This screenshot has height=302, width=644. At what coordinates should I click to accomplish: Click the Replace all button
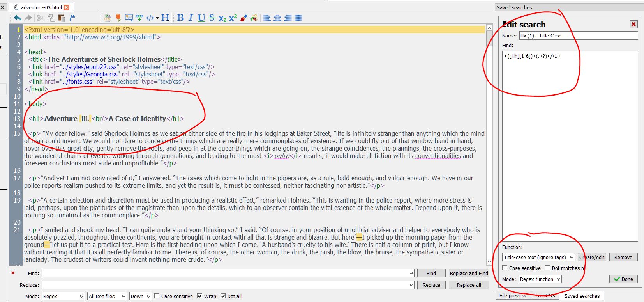click(x=469, y=285)
